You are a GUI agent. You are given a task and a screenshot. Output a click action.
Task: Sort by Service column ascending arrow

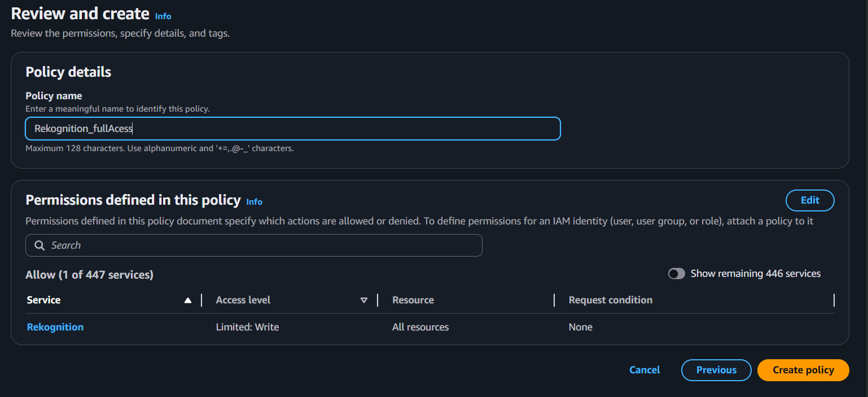[188, 301]
